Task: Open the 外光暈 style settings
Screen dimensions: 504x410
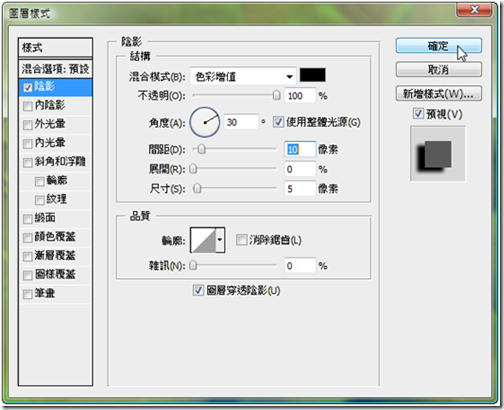Action: click(50, 124)
